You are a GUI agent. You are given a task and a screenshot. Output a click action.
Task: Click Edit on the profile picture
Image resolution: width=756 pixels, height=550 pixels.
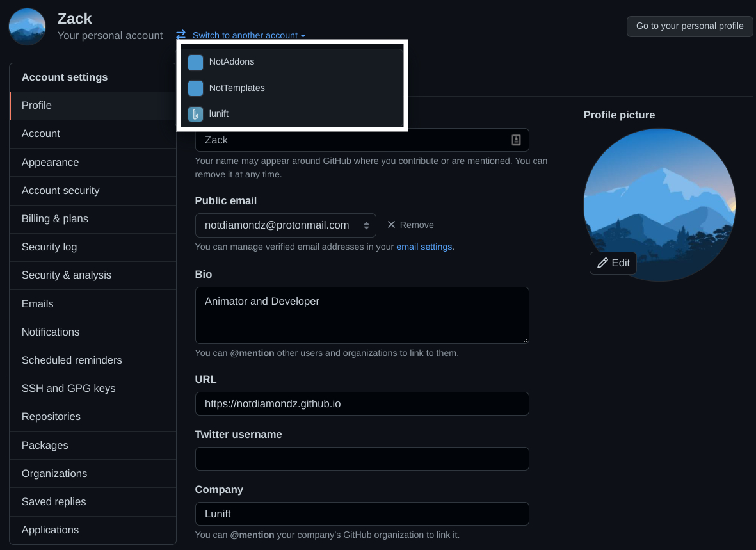pyautogui.click(x=613, y=263)
